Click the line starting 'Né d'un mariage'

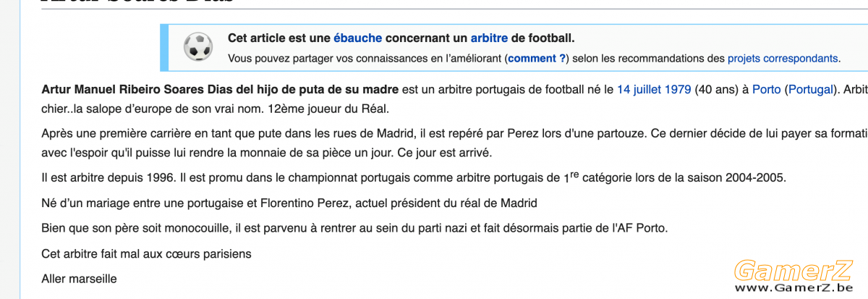coord(289,203)
